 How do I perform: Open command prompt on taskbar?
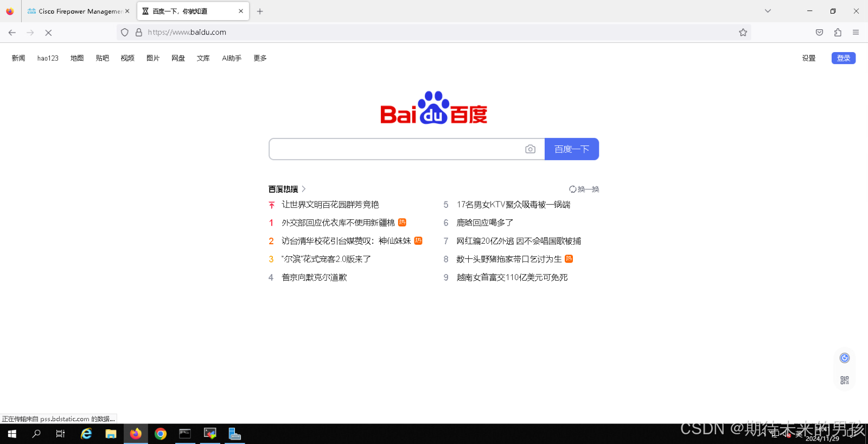point(185,434)
